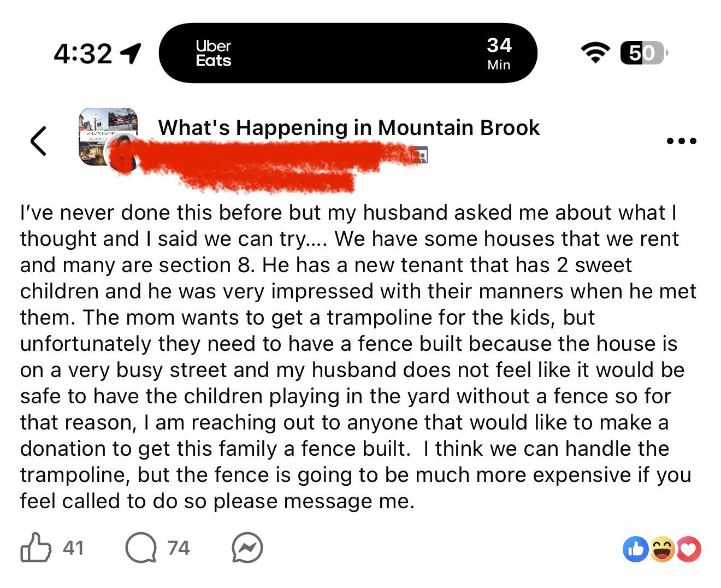Open What's Happening in Mountain Brook group
This screenshot has height=588, width=721.
(348, 128)
